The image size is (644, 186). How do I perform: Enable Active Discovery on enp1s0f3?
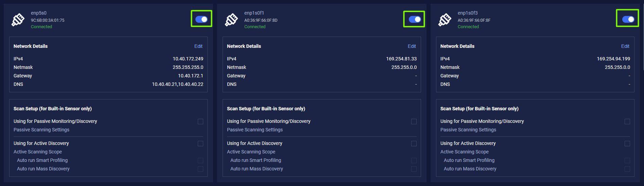coord(627,144)
